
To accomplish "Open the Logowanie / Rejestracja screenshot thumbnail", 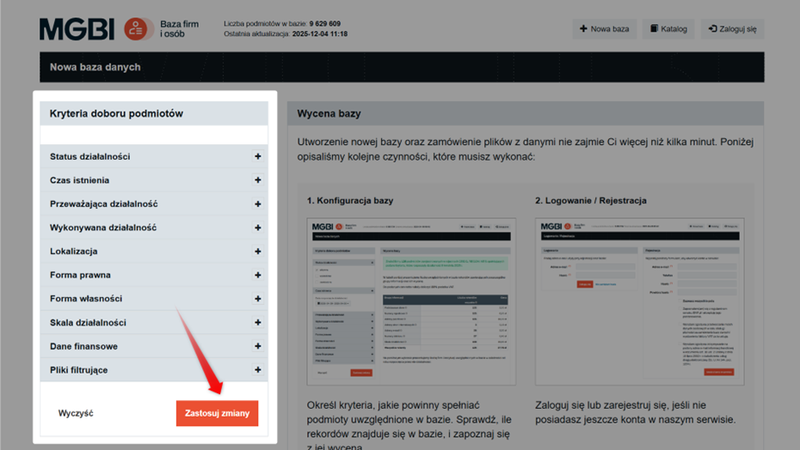I will click(640, 301).
